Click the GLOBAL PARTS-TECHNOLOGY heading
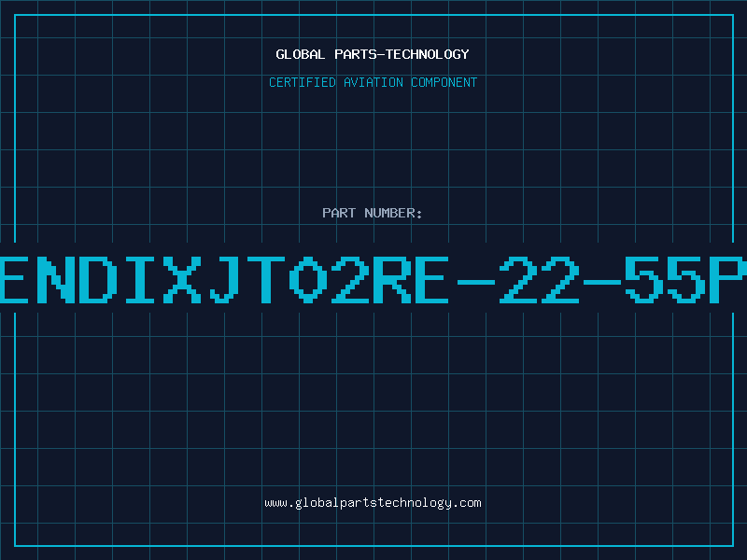 [373, 54]
